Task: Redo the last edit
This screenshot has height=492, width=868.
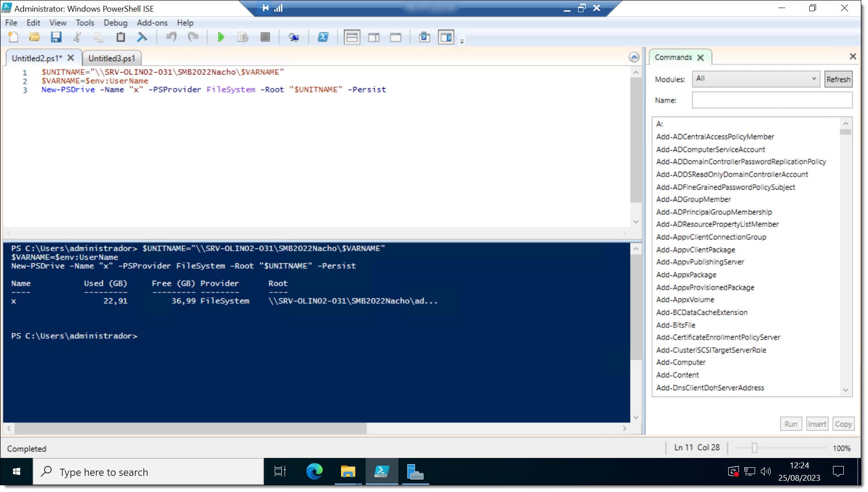Action: tap(193, 37)
